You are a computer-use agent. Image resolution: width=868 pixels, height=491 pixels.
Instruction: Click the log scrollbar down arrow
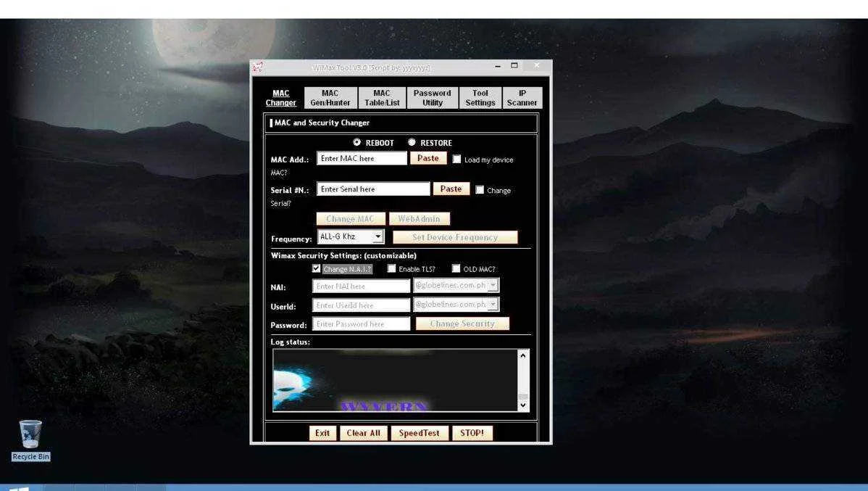tap(523, 405)
